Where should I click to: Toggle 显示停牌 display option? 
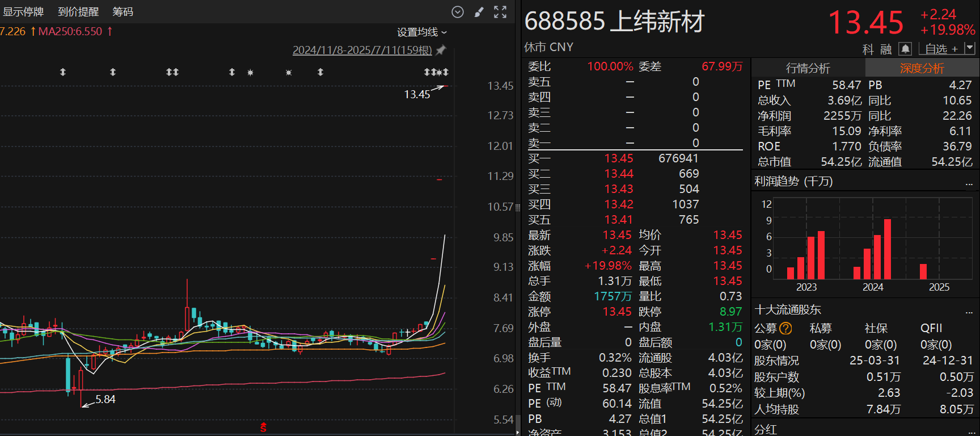23,12
